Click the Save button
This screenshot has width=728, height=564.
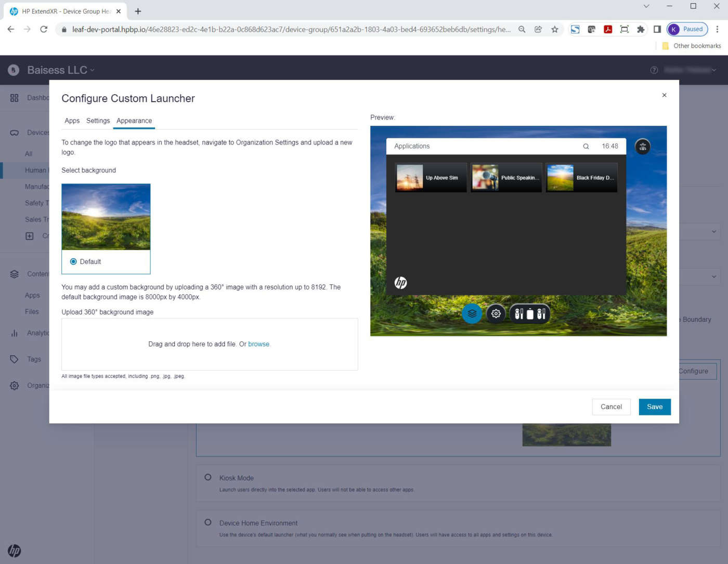[654, 407]
